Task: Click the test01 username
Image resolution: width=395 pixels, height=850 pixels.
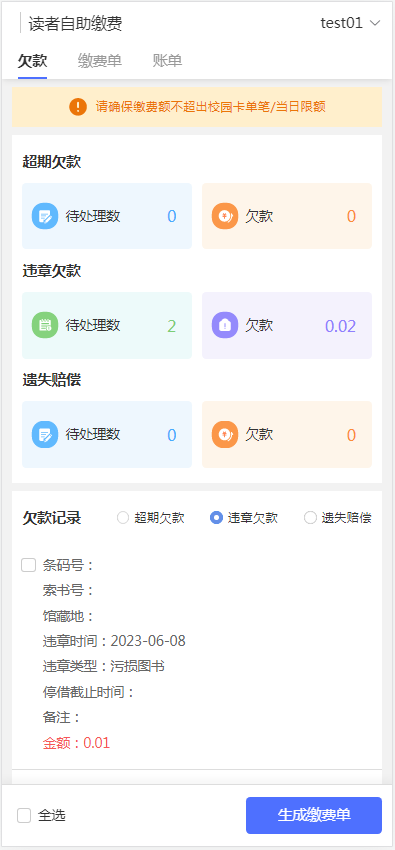Action: click(x=341, y=23)
